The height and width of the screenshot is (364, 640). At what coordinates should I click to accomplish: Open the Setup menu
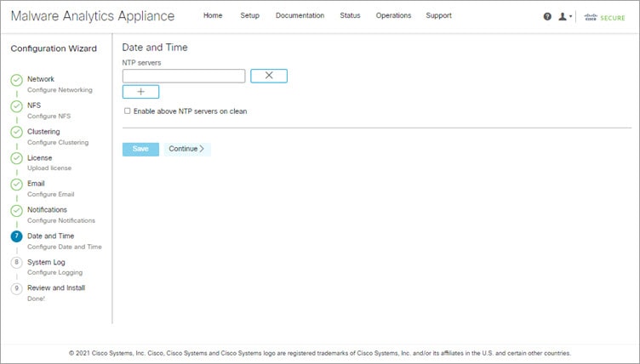click(x=250, y=15)
